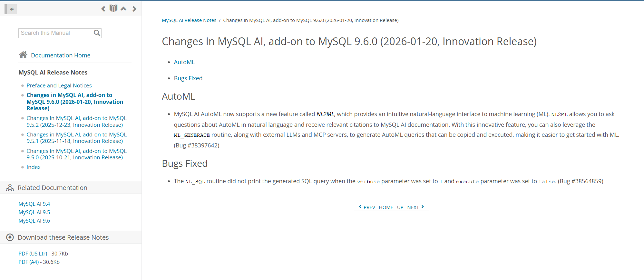Screen dimensions: 644x280
Task: Click the search magnifier icon
Action: (96, 33)
